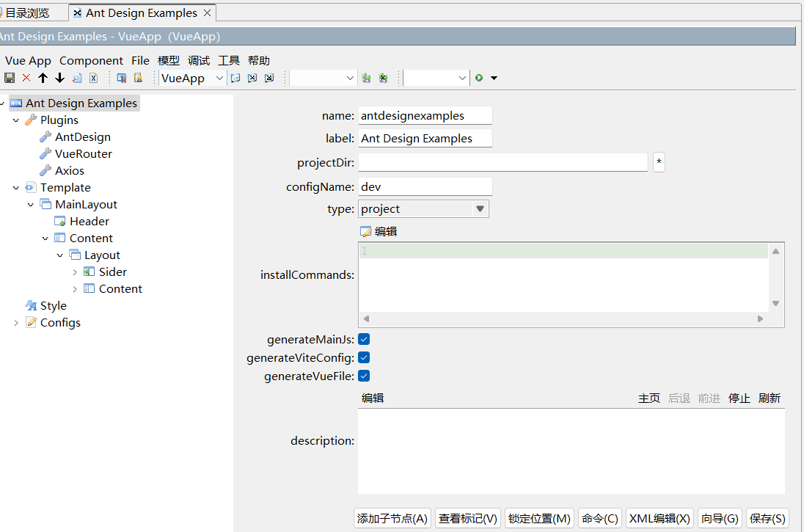
Task: Click the 保存(S) button
Action: click(767, 519)
